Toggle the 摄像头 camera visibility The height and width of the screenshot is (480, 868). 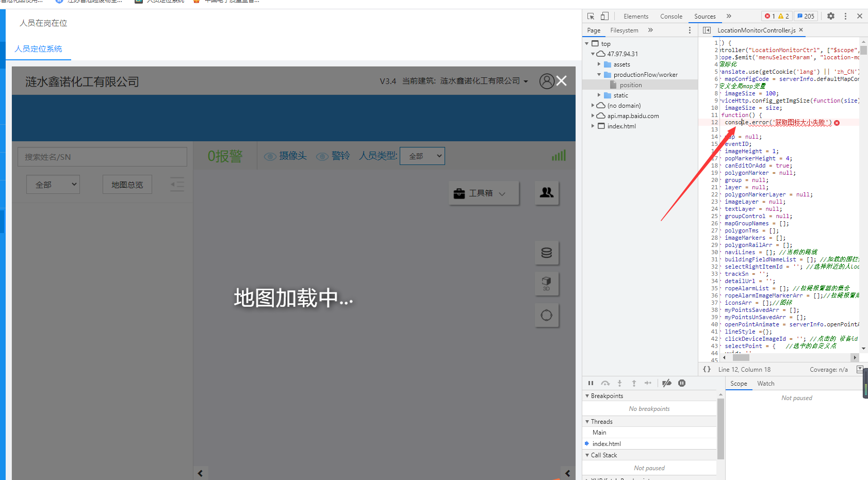[285, 156]
